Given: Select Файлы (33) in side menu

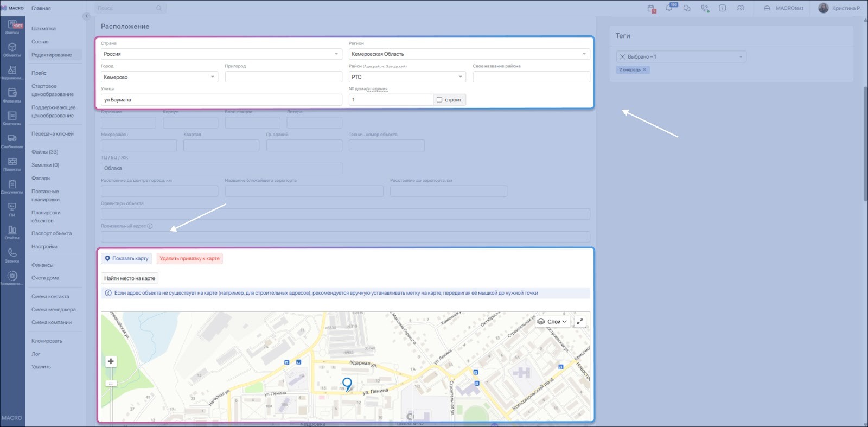Looking at the screenshot, I should [x=44, y=152].
